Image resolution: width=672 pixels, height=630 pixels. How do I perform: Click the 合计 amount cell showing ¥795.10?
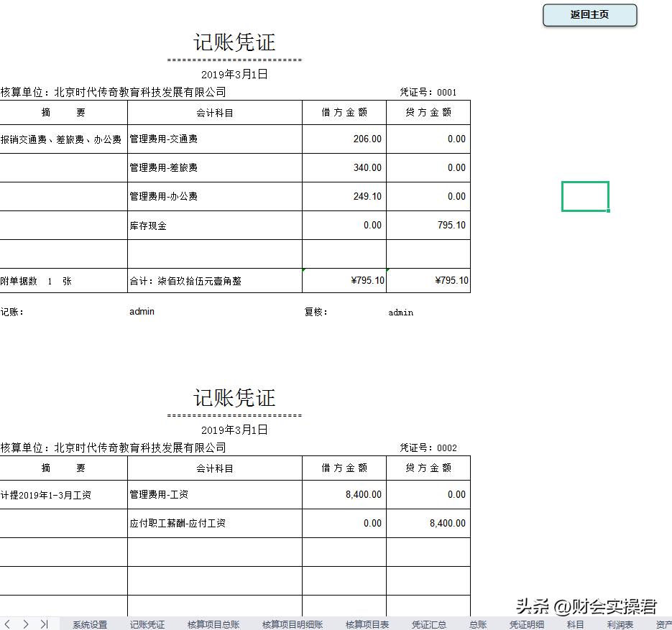pos(344,281)
